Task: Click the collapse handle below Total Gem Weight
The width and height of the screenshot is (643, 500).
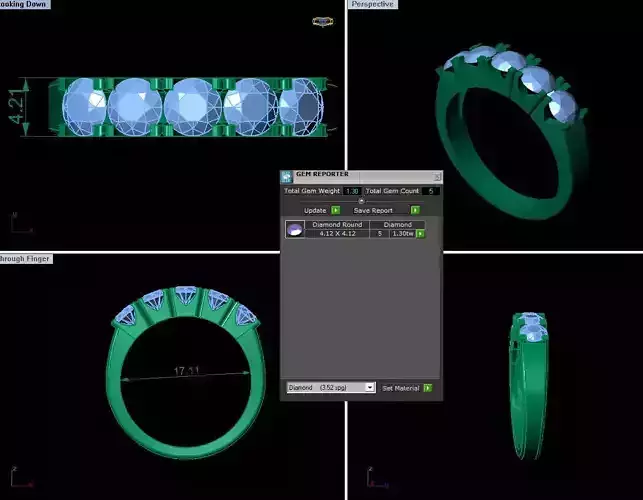Action: 361,201
